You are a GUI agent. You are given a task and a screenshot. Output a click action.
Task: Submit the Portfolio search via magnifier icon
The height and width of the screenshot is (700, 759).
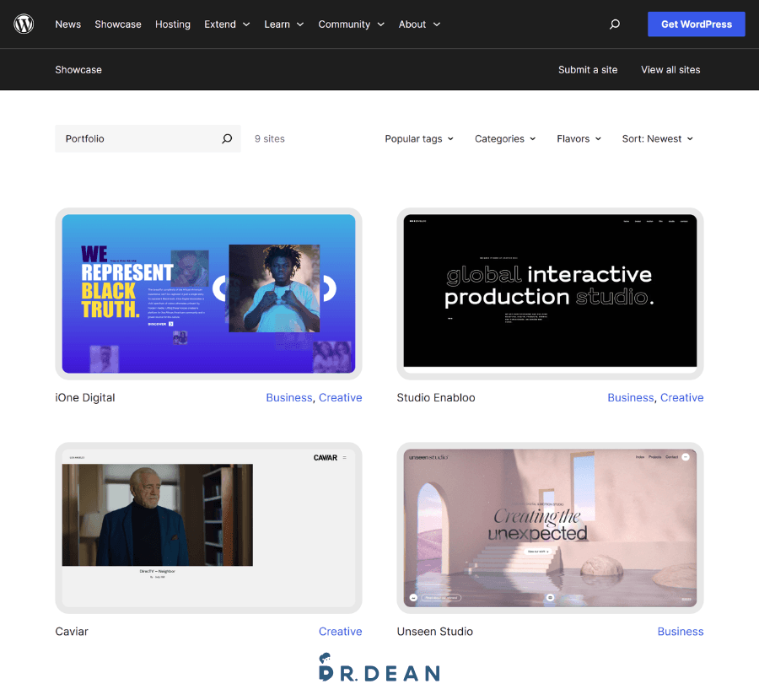click(x=227, y=139)
